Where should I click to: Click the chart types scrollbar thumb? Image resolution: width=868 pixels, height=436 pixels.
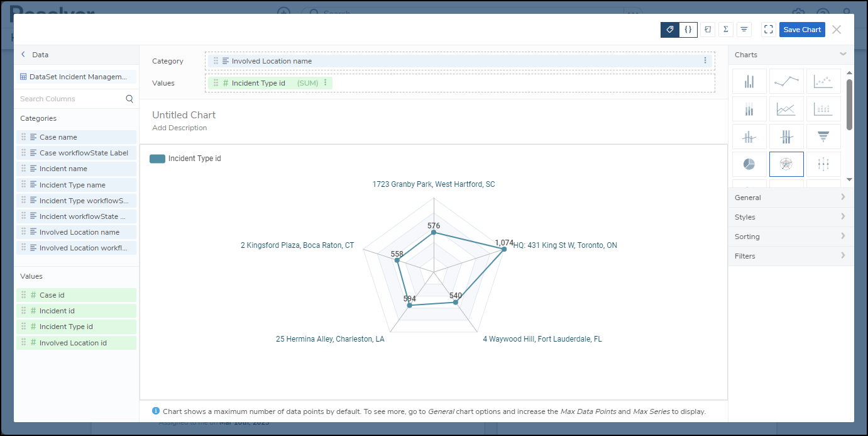(849, 104)
